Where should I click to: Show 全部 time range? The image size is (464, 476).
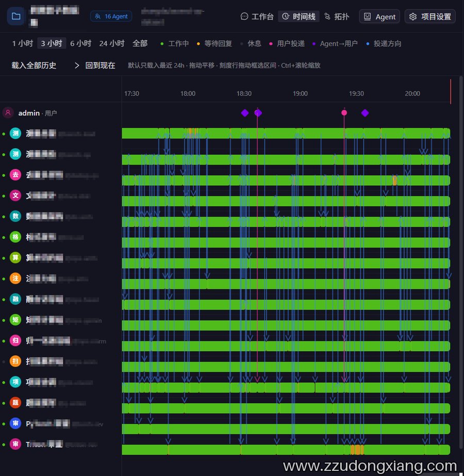coord(140,43)
